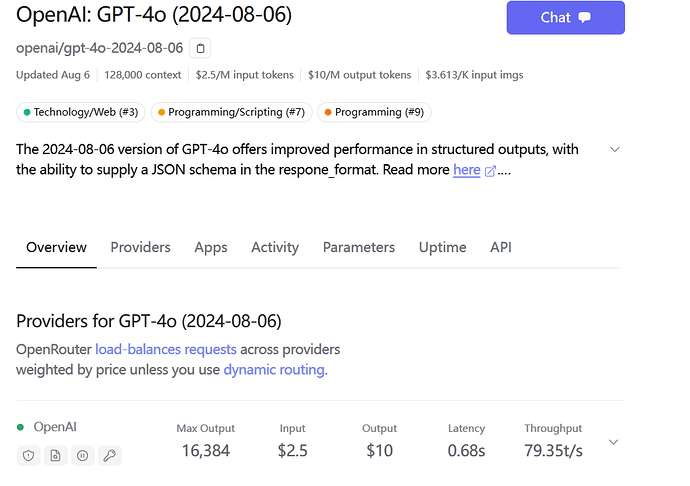Click the Technology/Web (#3) category tag
The width and height of the screenshot is (690, 486).
tap(81, 112)
